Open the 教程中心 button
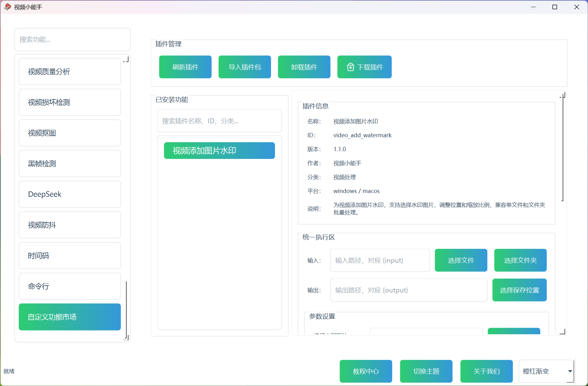Screen dimensions: 588x386 click(366, 371)
